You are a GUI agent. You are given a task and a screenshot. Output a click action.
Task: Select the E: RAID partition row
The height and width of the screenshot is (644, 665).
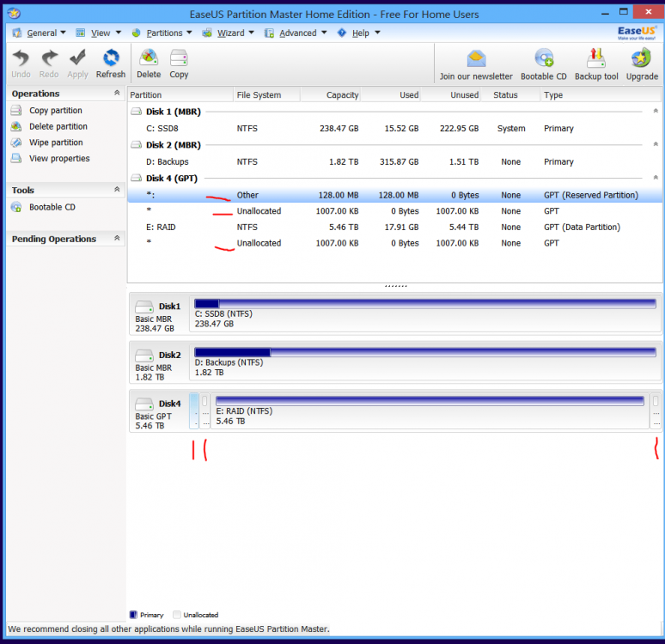(x=394, y=228)
